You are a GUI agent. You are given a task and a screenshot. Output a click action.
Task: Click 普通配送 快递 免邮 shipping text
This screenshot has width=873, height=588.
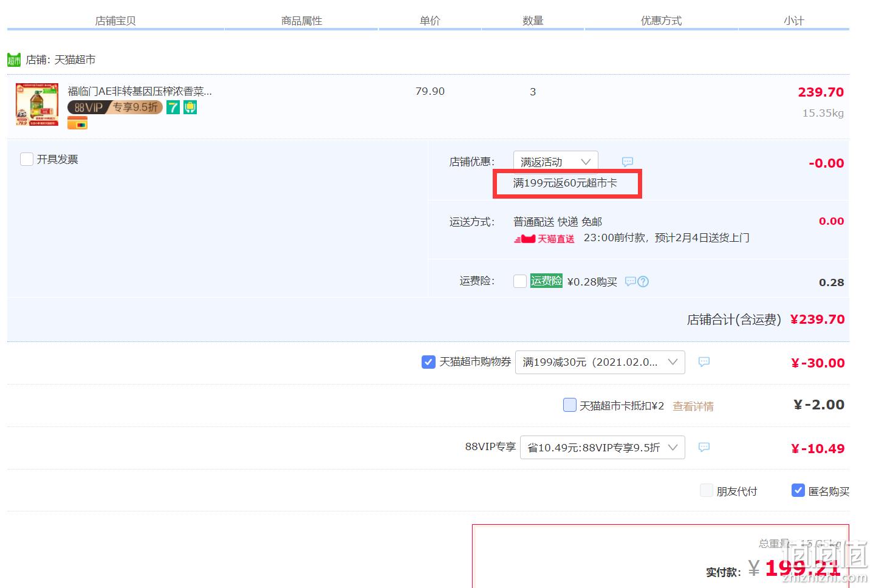[558, 222]
